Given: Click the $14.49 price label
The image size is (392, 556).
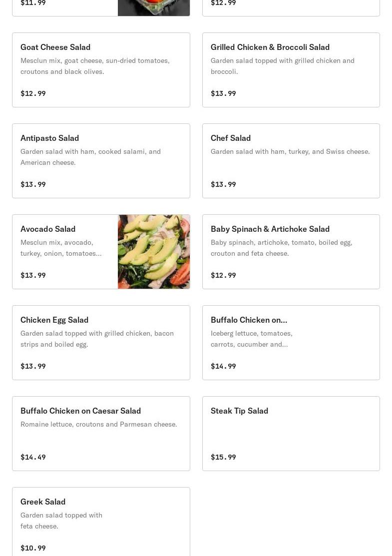Looking at the screenshot, I should [x=33, y=457].
